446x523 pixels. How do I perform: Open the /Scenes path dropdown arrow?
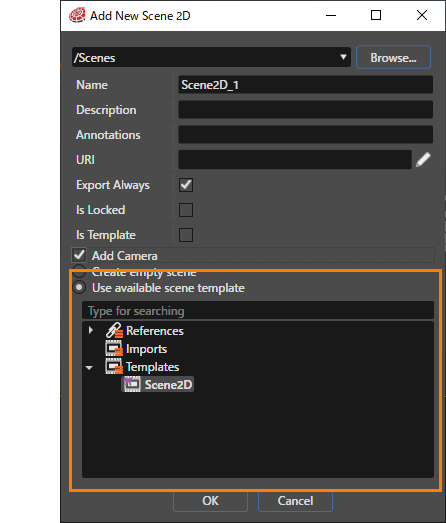click(343, 57)
